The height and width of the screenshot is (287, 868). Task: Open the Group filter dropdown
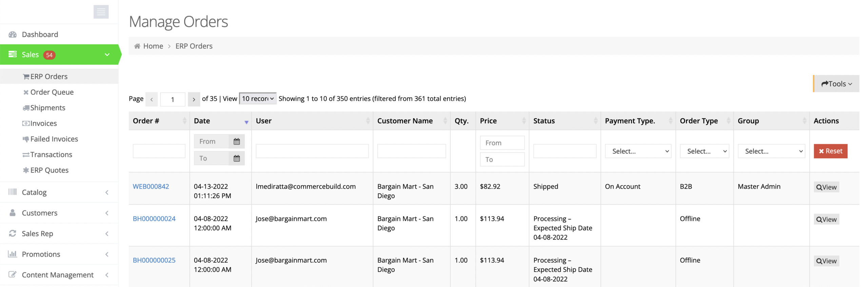click(x=771, y=151)
